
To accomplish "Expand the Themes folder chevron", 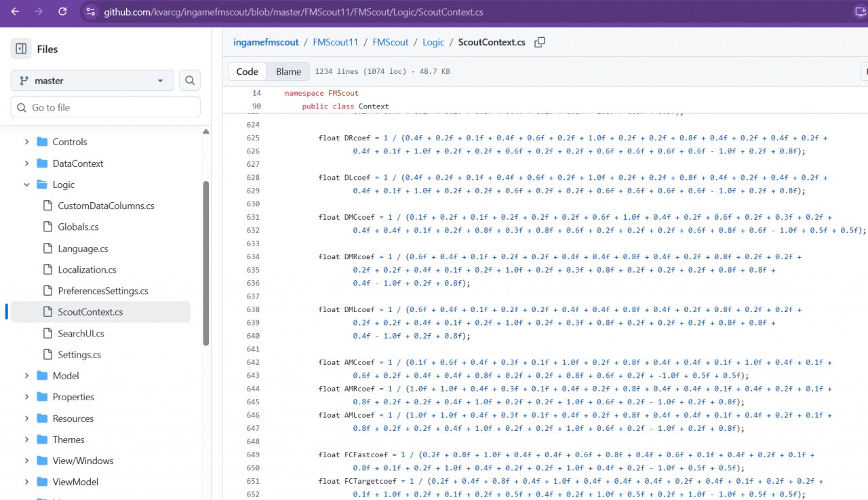I will (26, 440).
